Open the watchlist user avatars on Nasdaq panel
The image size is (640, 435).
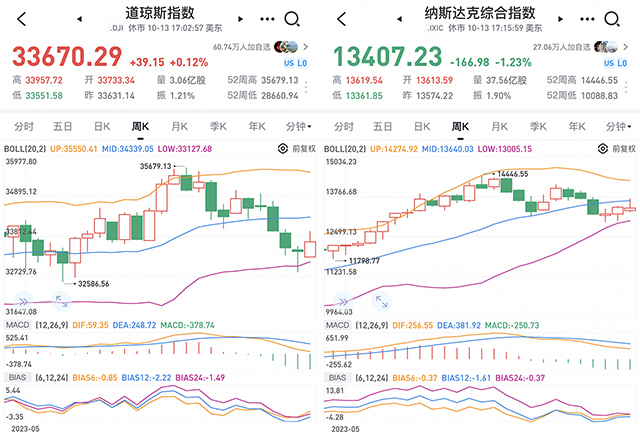pyautogui.click(x=606, y=47)
